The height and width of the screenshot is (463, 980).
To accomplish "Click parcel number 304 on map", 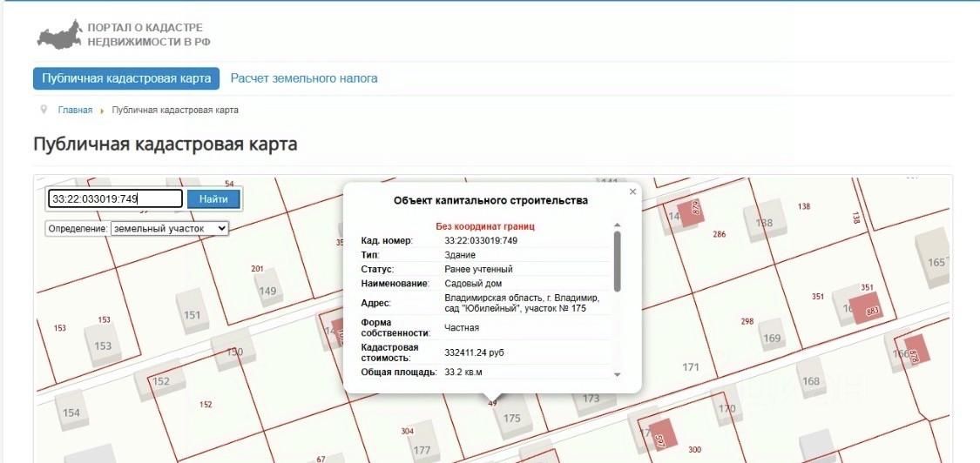I will (x=407, y=431).
